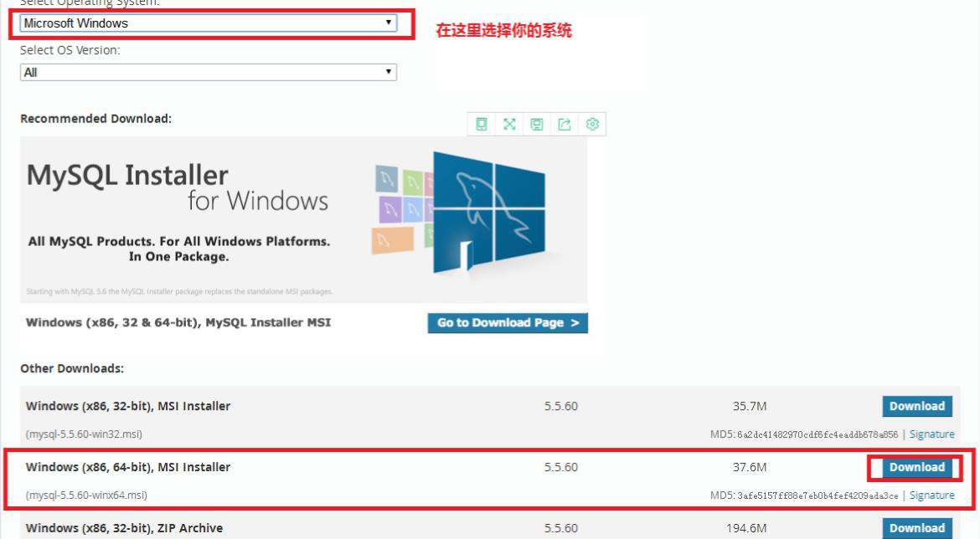The image size is (980, 539).
Task: Click the 194.6M file size value
Action: 746,528
